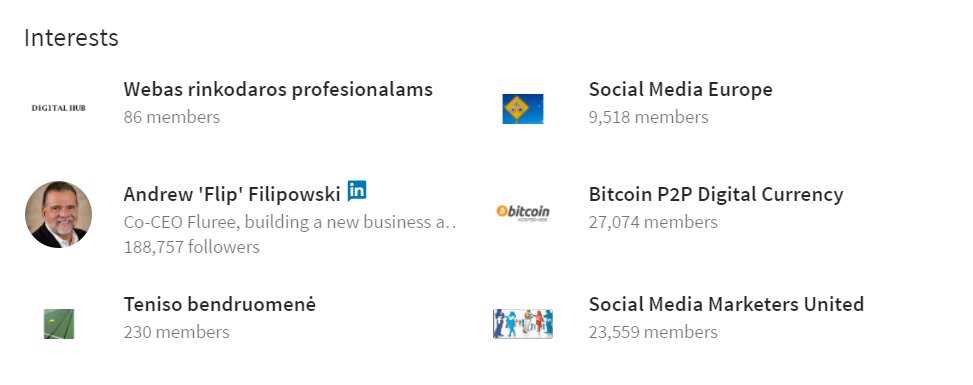973x385 pixels.
Task: Click the LinkedIn influencer badge beside Filipowski
Action: 357,191
